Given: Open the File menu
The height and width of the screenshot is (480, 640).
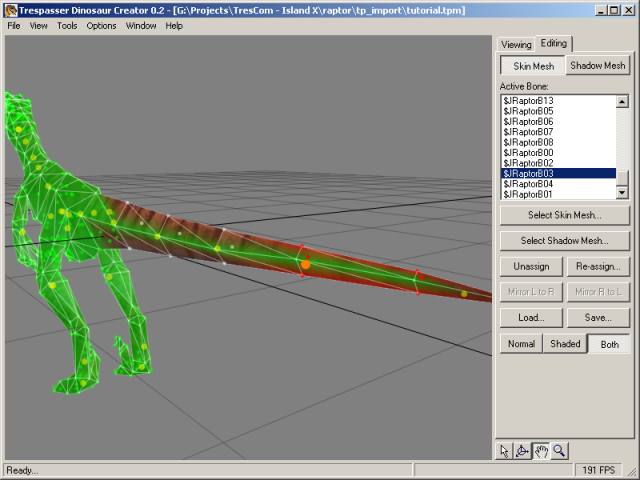Looking at the screenshot, I should pyautogui.click(x=14, y=26).
